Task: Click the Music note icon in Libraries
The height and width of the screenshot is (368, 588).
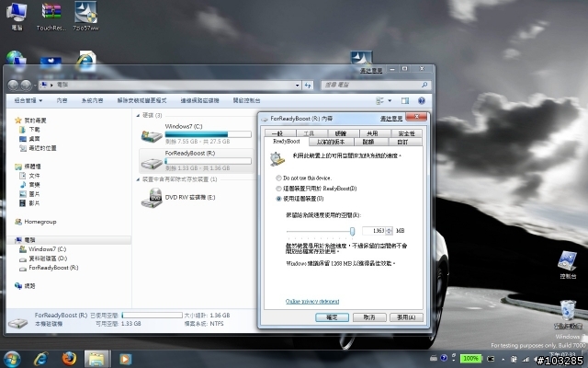Action: click(23, 184)
